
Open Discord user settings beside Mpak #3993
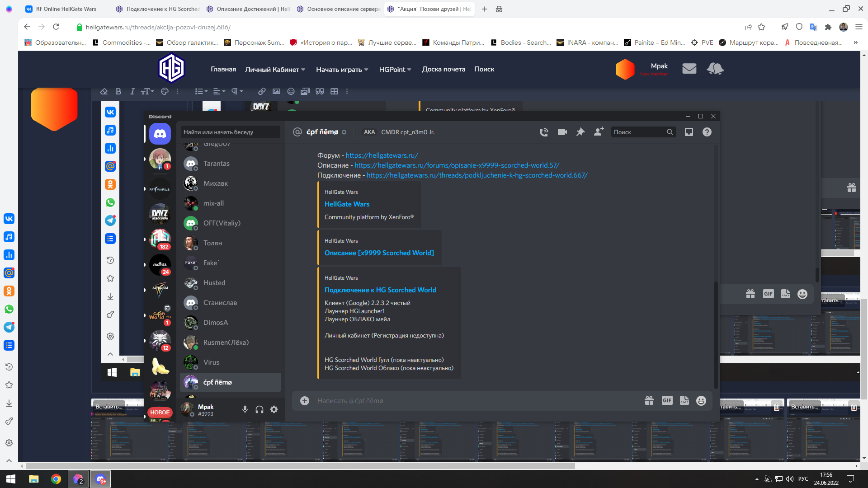[274, 409]
